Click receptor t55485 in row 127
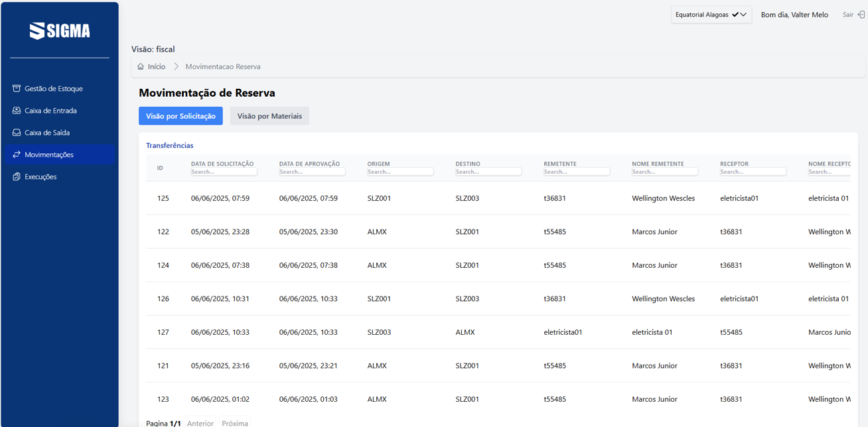This screenshot has width=868, height=427. coord(731,332)
